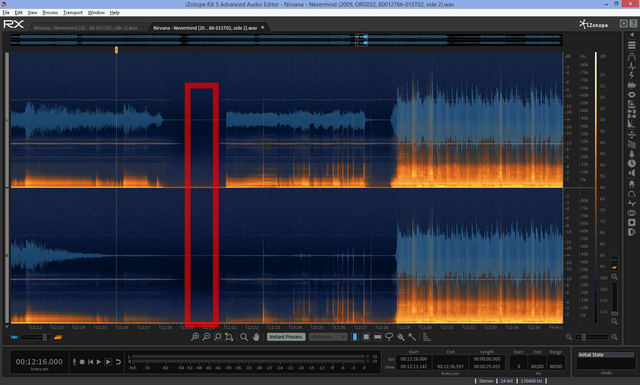Select Initial State in undo history
Image resolution: width=640 pixels, height=385 pixels.
(606, 355)
